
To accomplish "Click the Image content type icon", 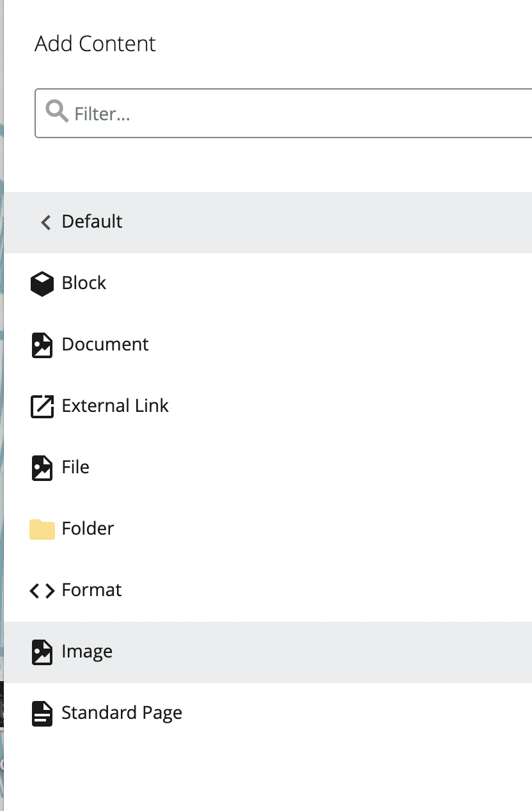I will point(41,652).
